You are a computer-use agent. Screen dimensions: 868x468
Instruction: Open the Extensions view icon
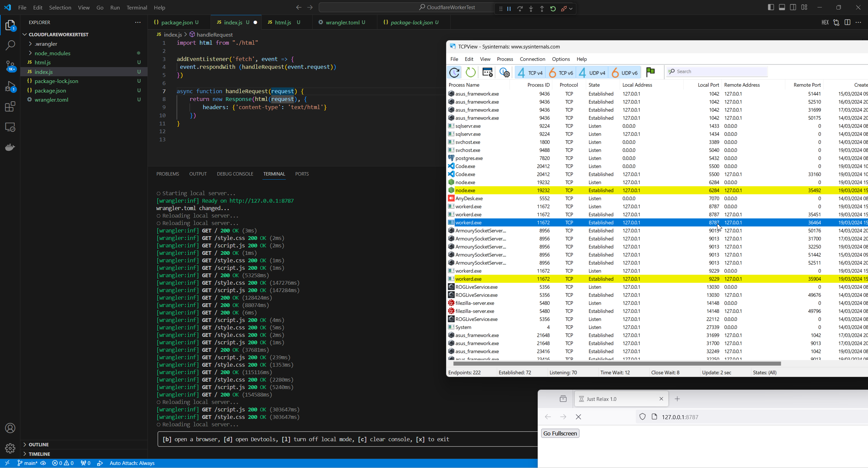(x=10, y=107)
